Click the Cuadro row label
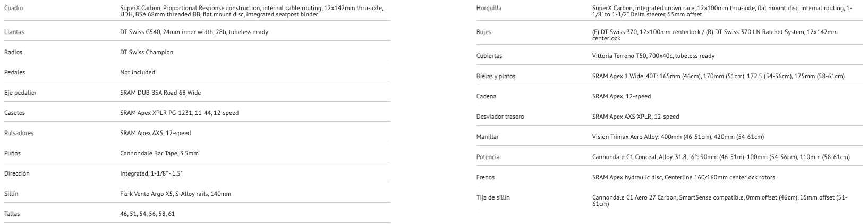 click(x=13, y=9)
